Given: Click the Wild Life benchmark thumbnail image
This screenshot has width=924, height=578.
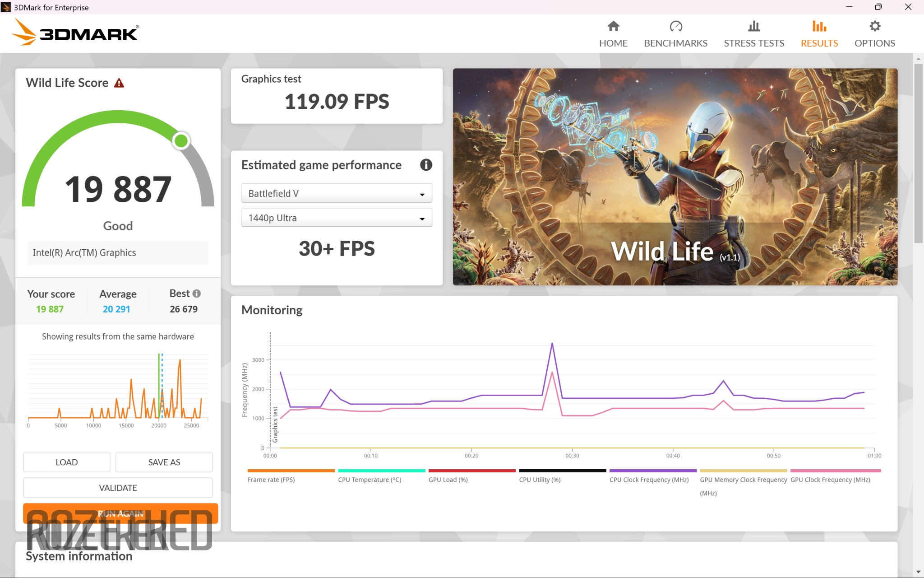Looking at the screenshot, I should click(675, 177).
